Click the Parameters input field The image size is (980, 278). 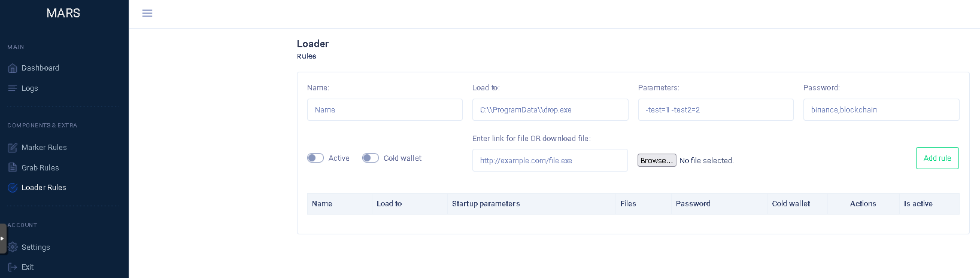pyautogui.click(x=715, y=110)
